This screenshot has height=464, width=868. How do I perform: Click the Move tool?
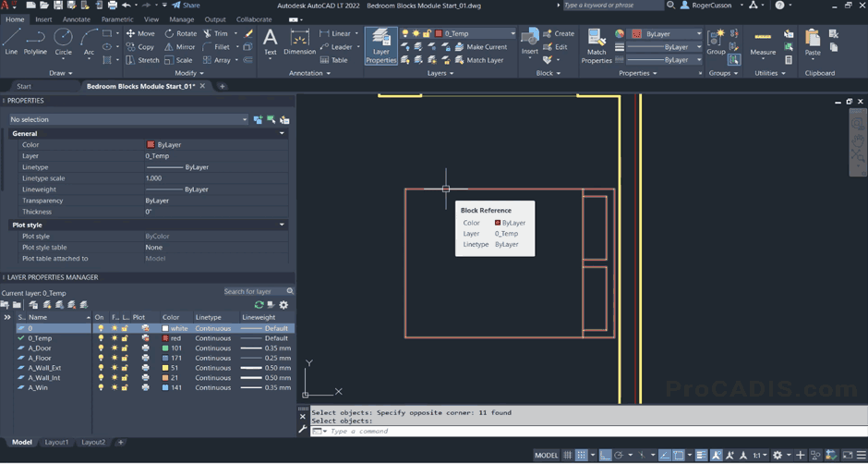[140, 33]
